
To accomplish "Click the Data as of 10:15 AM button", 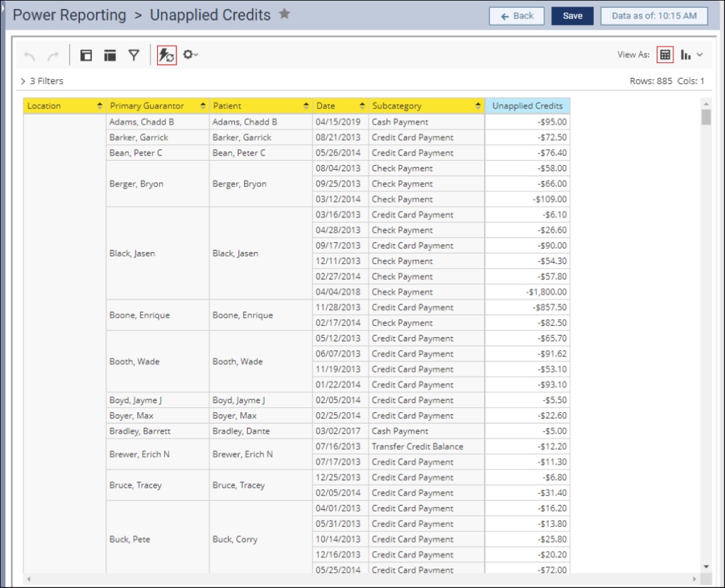I will 654,16.
